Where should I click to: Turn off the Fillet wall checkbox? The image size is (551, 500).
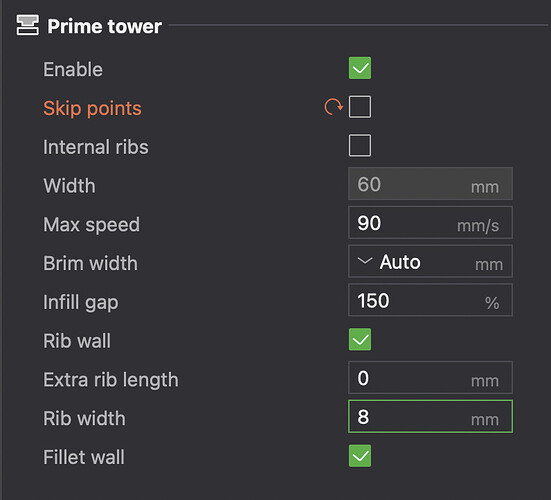pos(360,456)
